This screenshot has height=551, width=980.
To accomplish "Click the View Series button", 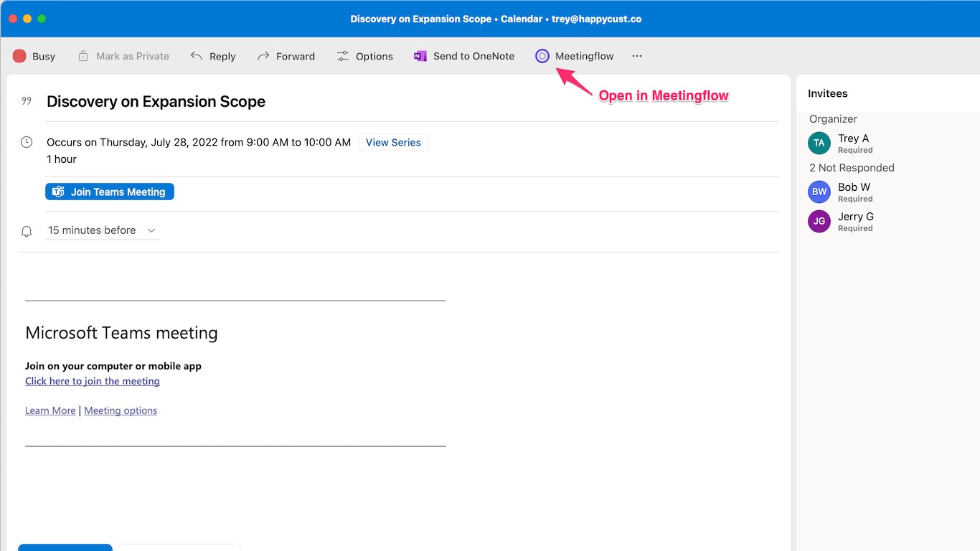I will coord(393,142).
